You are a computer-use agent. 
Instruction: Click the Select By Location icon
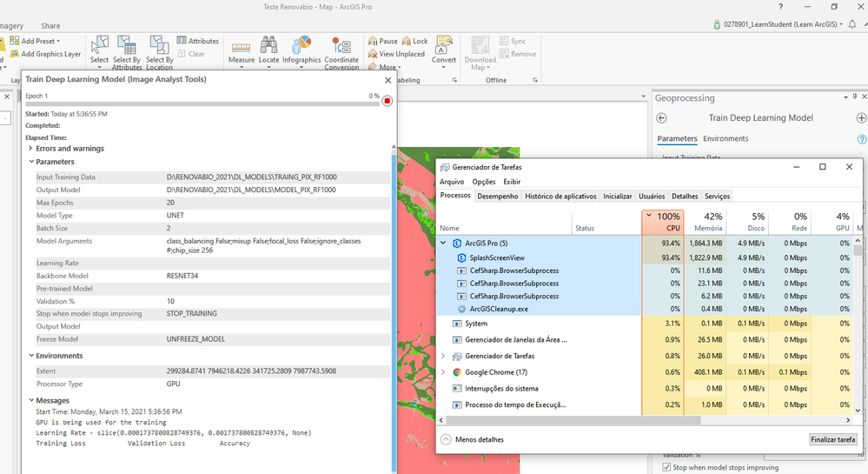(159, 46)
